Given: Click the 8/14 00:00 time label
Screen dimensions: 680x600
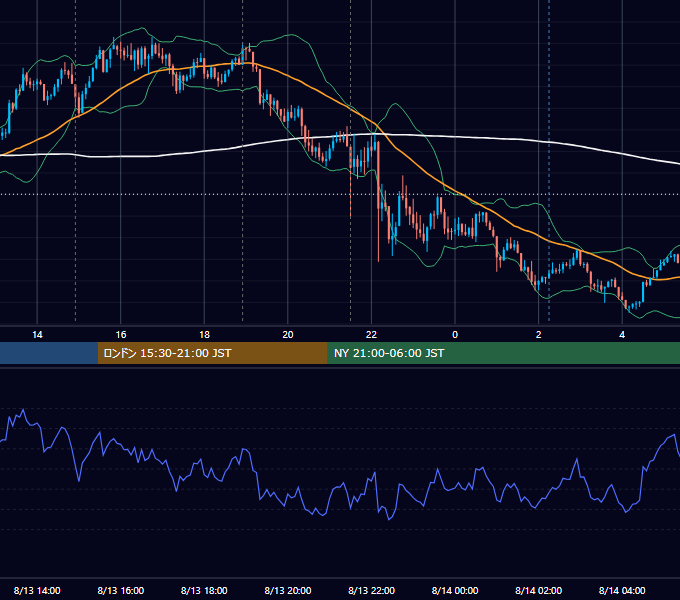Looking at the screenshot, I should tap(455, 590).
